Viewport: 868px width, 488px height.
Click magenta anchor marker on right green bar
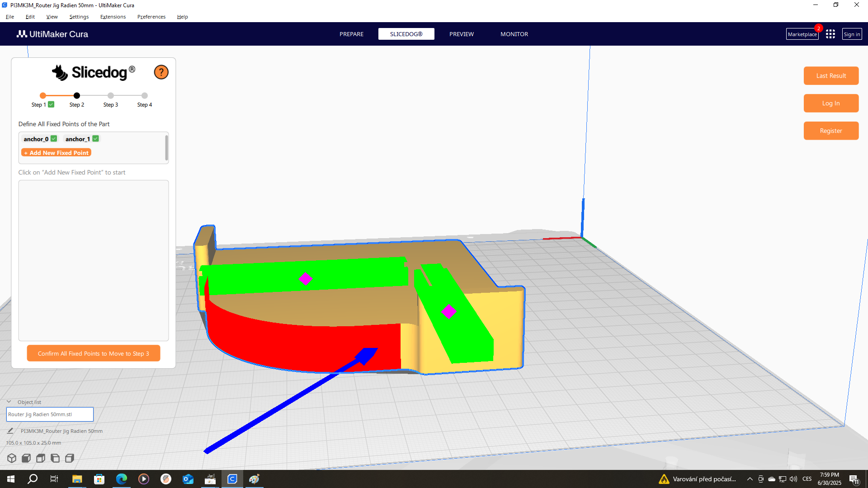pyautogui.click(x=449, y=312)
